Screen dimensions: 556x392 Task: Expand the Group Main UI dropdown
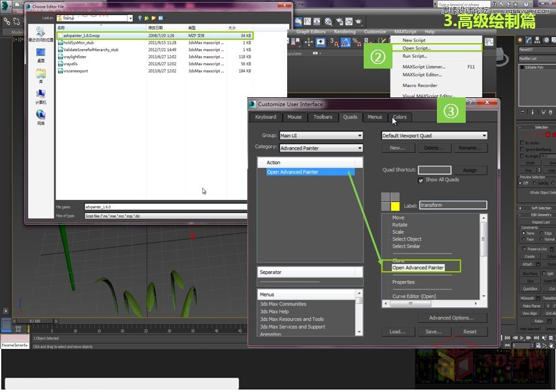pos(321,136)
